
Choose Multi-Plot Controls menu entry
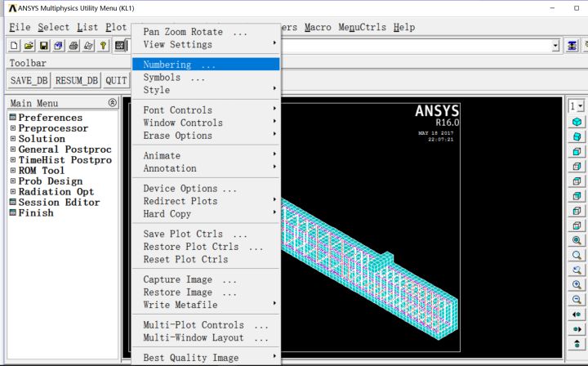click(x=206, y=325)
